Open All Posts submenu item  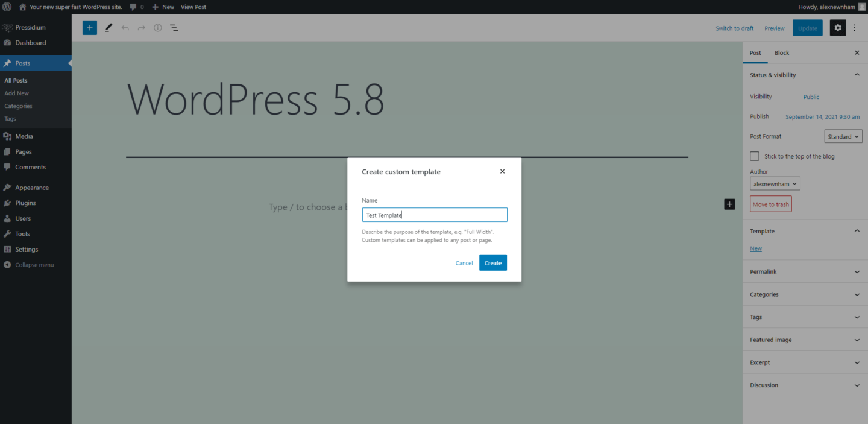pos(16,81)
